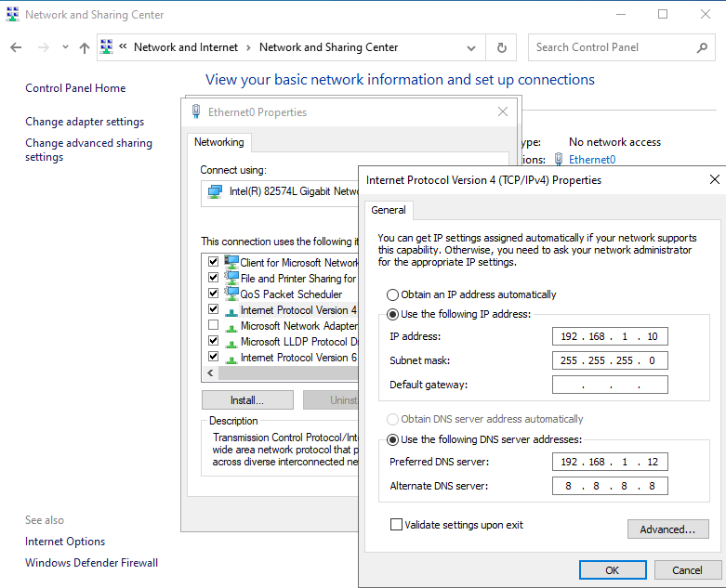Click the Back arrow in navigation bar
Screen dimensions: 726x588
(16, 47)
